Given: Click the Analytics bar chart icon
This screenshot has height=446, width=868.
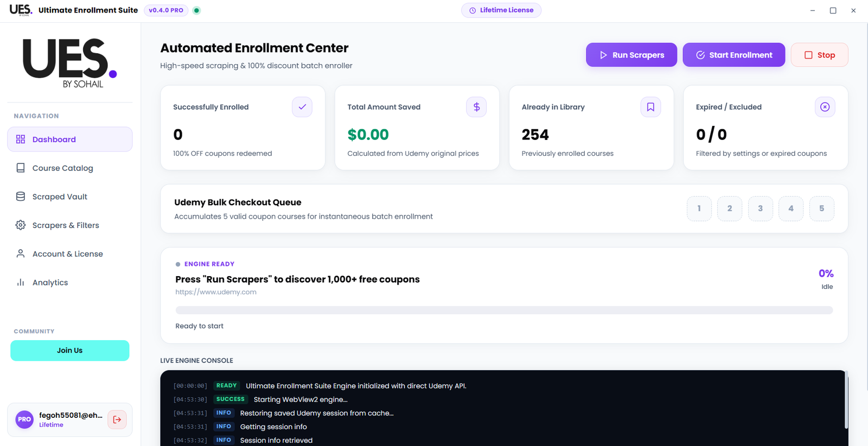Looking at the screenshot, I should click(x=21, y=282).
